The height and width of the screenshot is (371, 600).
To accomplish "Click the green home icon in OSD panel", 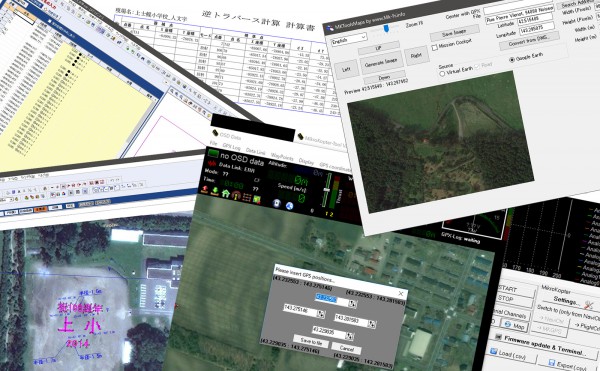I will (x=225, y=194).
